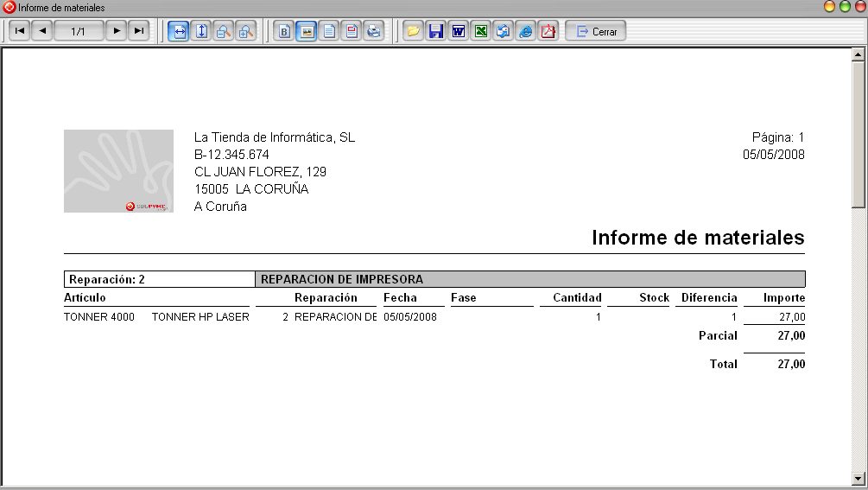Click the red-marked page icon
Image resolution: width=868 pixels, height=490 pixels.
coord(352,31)
